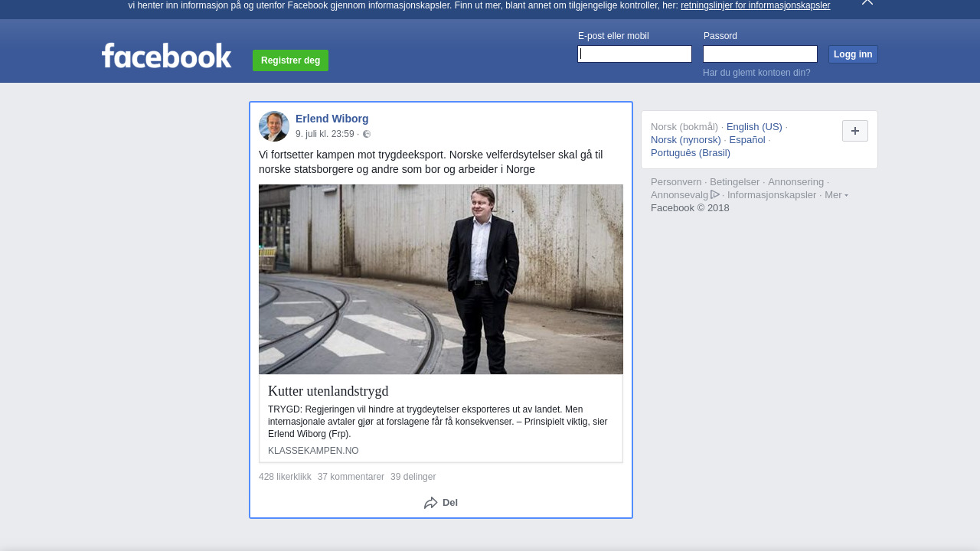Screen dimensions: 980x551
Task: Open Erlend Wiborg name link
Action: [x=332, y=119]
